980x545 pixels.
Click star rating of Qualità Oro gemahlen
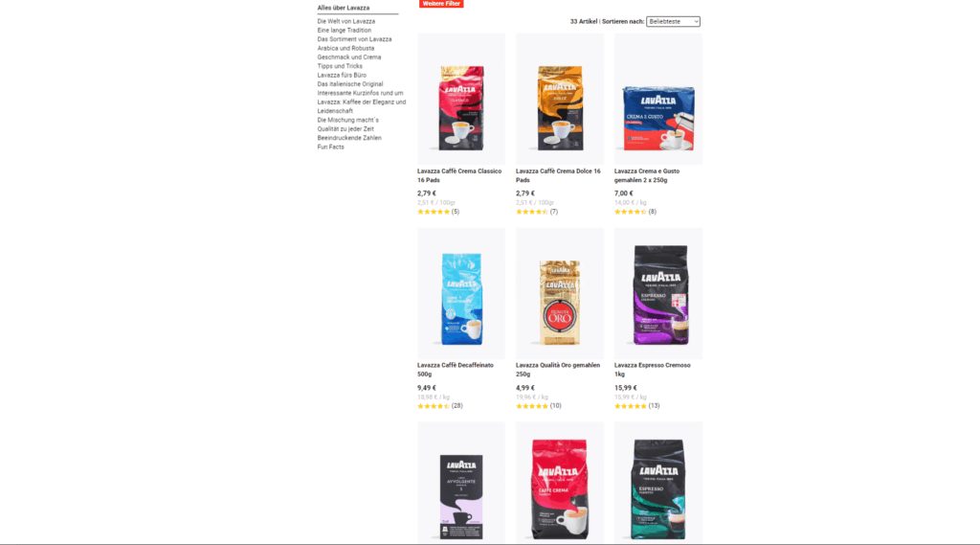click(x=532, y=406)
